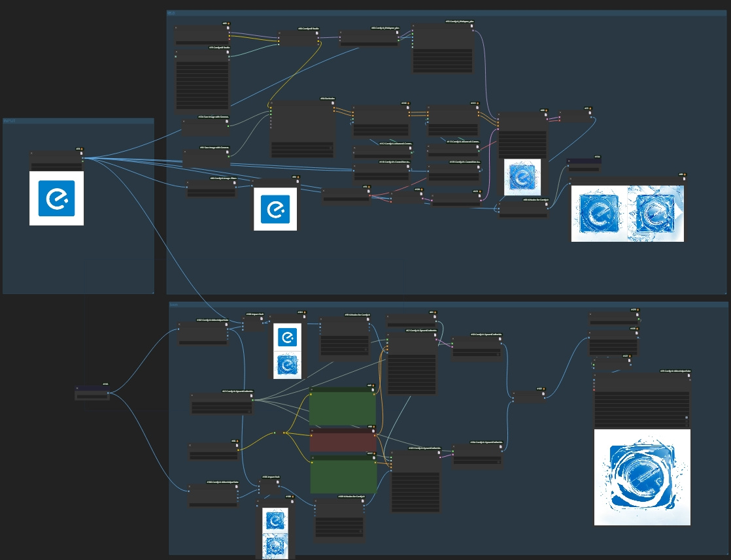Select right image of side-by-side comparison preview
This screenshot has width=731, height=560.
point(655,214)
